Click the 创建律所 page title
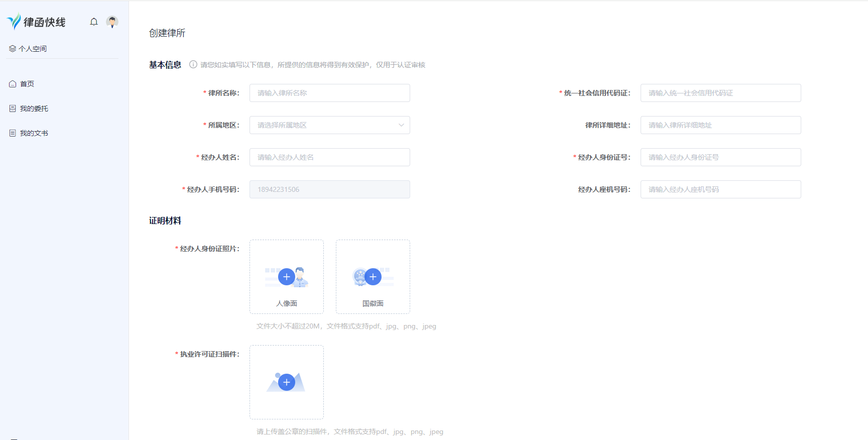 (x=167, y=33)
